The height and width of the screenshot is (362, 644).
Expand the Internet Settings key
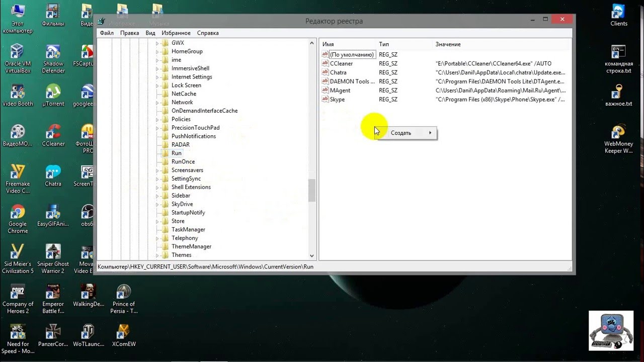point(157,77)
